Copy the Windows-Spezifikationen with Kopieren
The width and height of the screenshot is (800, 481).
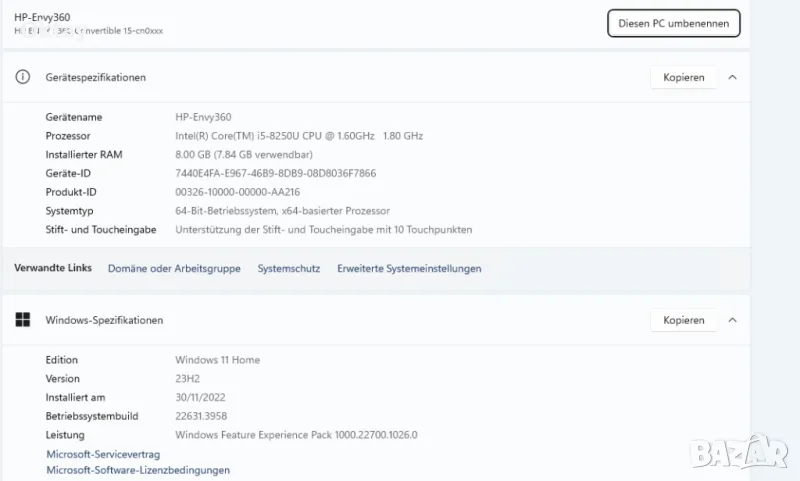point(683,320)
